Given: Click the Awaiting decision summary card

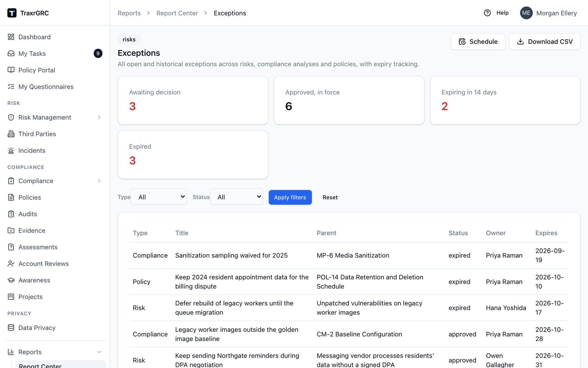Looking at the screenshot, I should coord(193,100).
